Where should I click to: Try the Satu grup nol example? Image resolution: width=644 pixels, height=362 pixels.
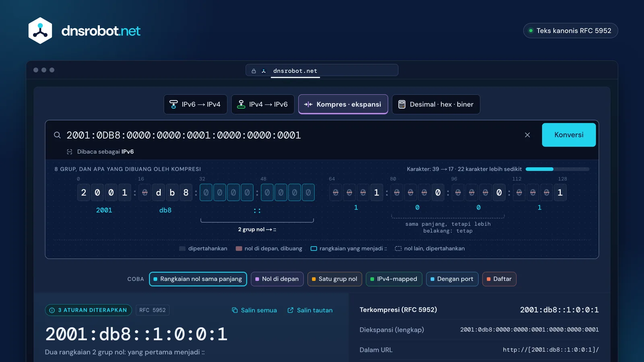335,279
